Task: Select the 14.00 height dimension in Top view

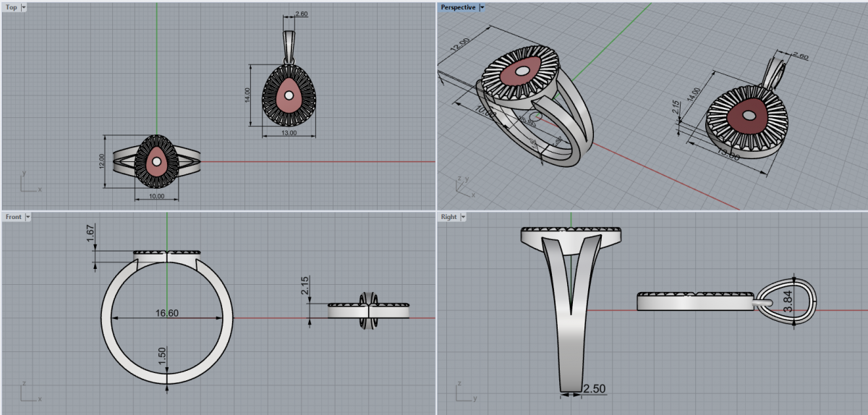Action: pos(247,96)
